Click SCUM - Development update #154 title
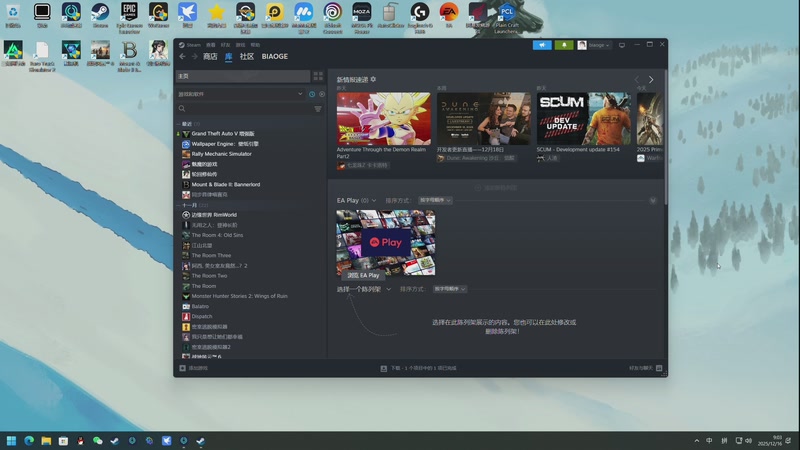Viewport: 800px width, 450px height. pyautogui.click(x=578, y=150)
